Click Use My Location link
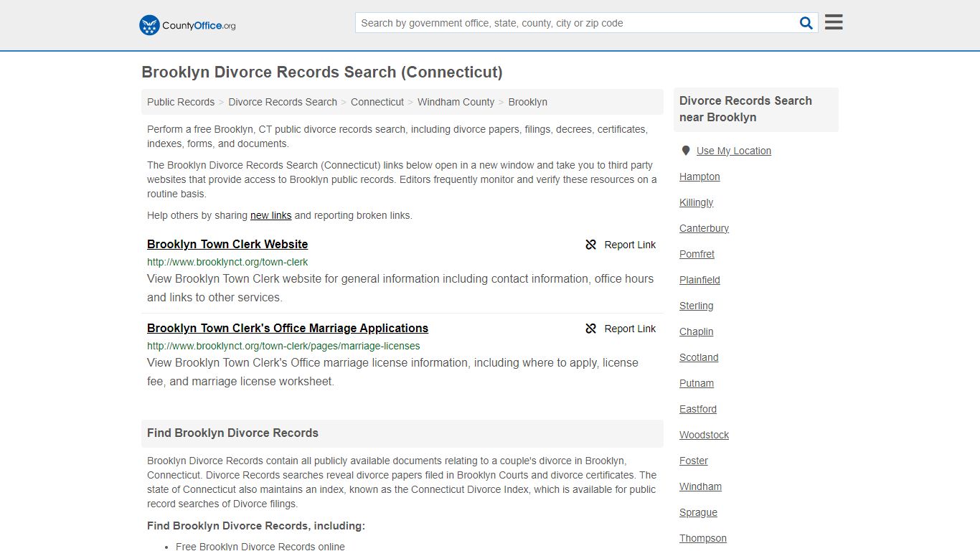This screenshot has height=551, width=980. (734, 151)
